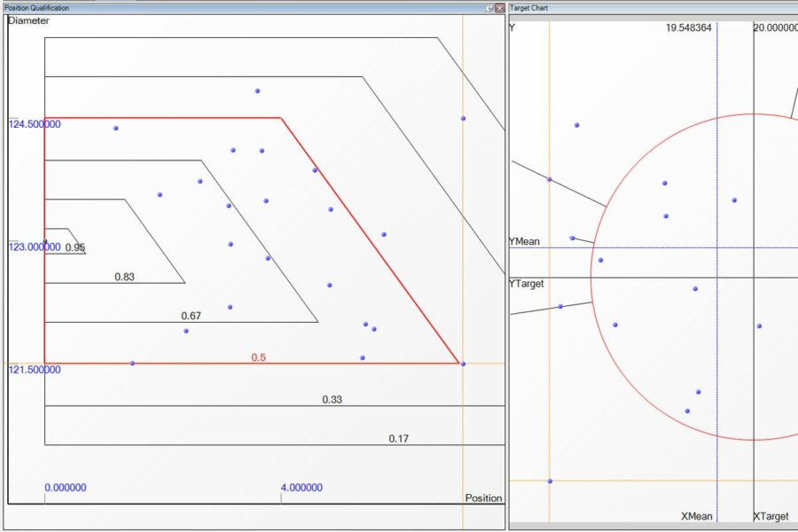The height and width of the screenshot is (532, 798).
Task: Click the restore icon on Position Qualification panel
Action: (489, 8)
